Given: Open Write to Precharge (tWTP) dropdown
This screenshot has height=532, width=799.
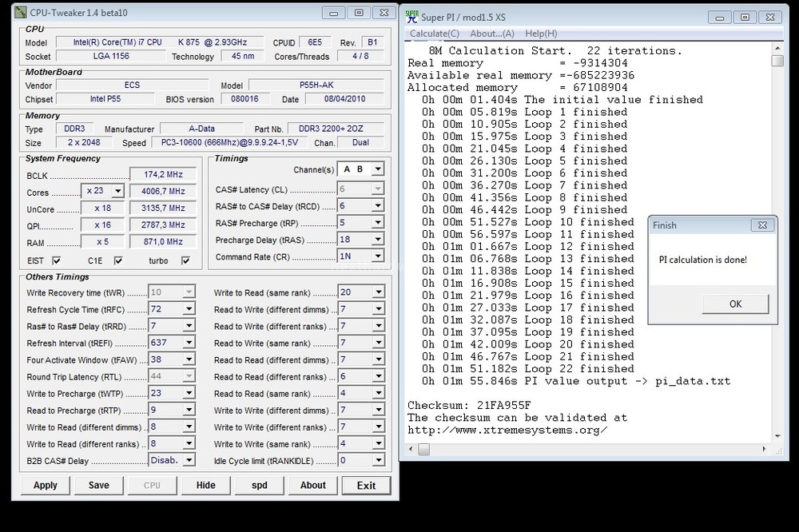Looking at the screenshot, I should [189, 393].
